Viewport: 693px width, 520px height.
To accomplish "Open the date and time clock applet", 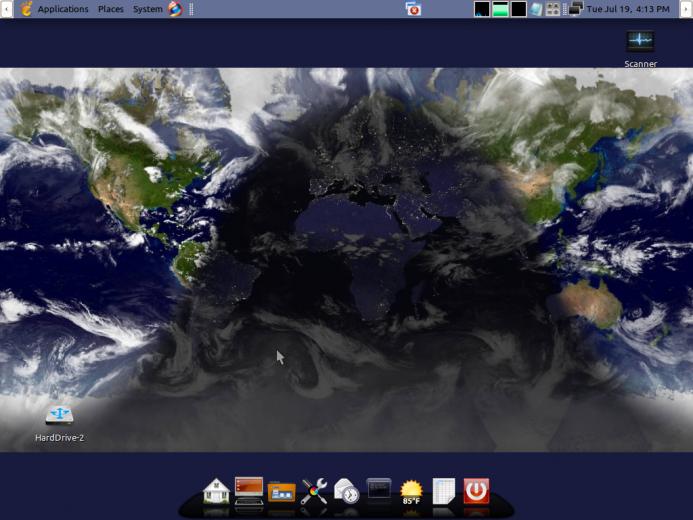I will (628, 9).
